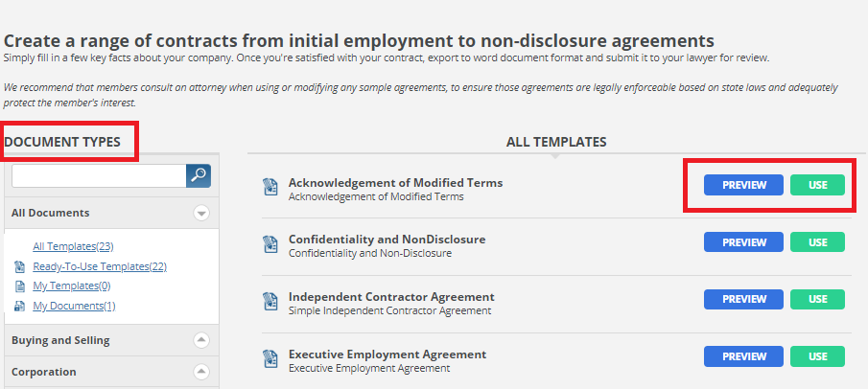Use the Confidentiality and NonDisclosure template
Image resolution: width=868 pixels, height=389 pixels.
point(817,242)
